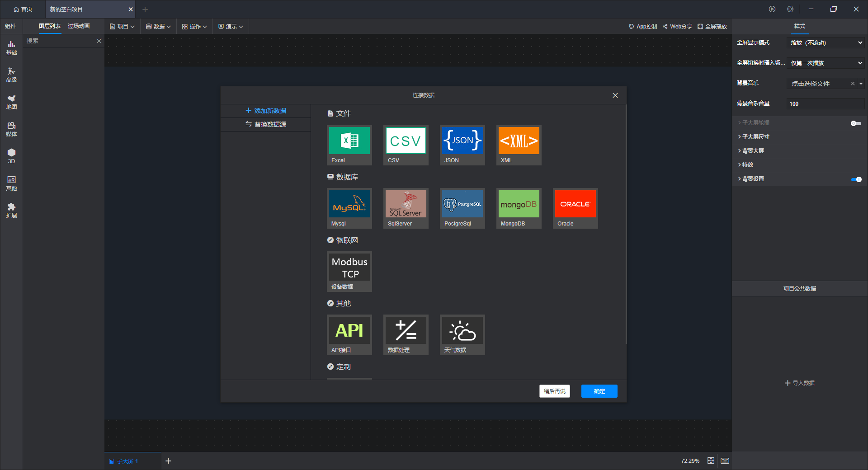Select the Excel file data source
This screenshot has height=470, width=868.
(x=349, y=145)
